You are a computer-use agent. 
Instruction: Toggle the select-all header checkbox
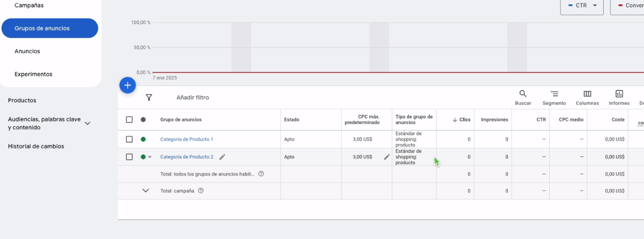129,119
